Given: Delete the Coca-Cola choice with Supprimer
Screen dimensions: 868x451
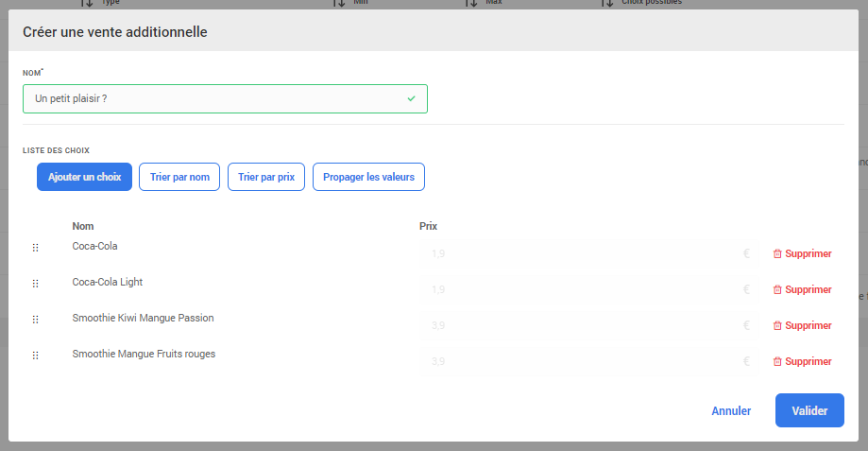Looking at the screenshot, I should 802,253.
